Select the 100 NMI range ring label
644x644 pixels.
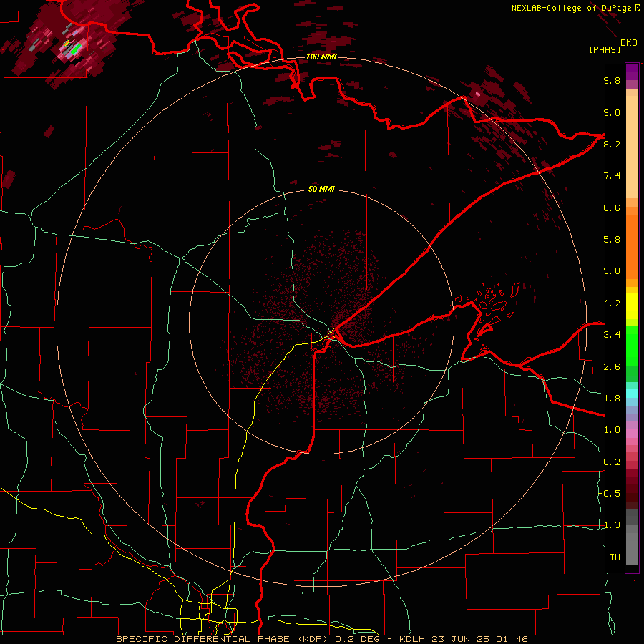coord(321,57)
